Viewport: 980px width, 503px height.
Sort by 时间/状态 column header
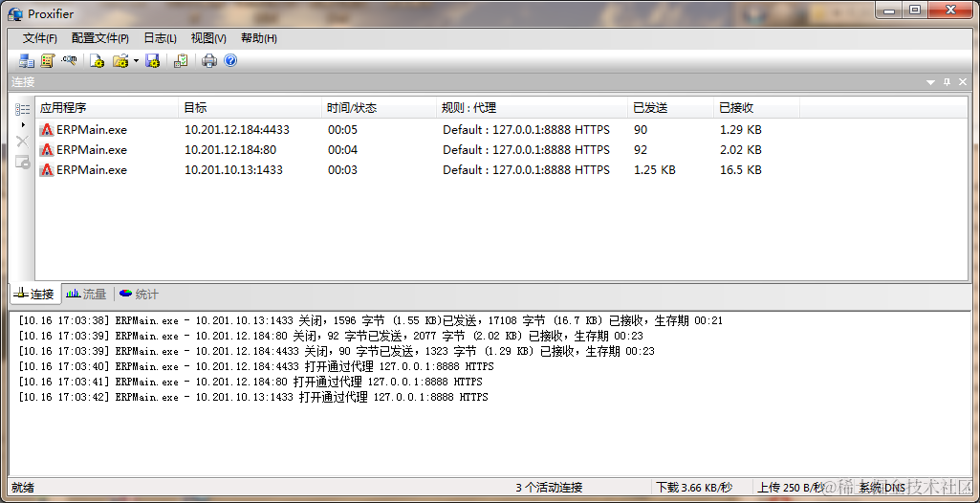(379, 107)
